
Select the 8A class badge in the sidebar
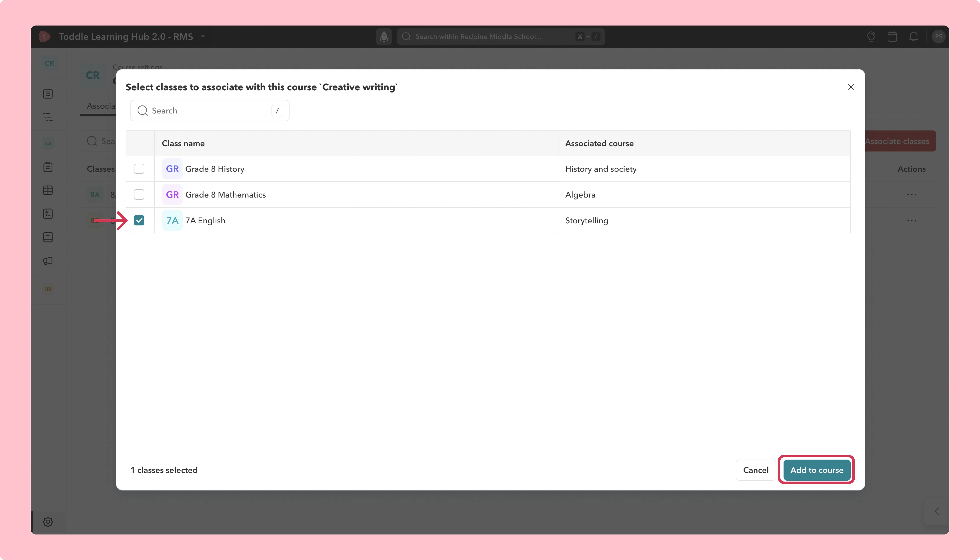48,144
